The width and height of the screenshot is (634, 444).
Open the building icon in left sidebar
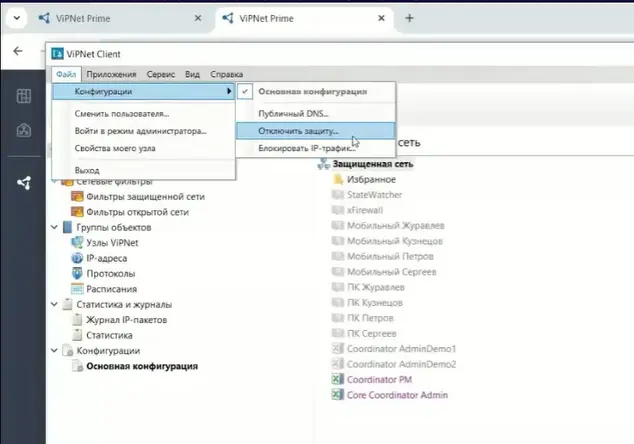pyautogui.click(x=24, y=130)
